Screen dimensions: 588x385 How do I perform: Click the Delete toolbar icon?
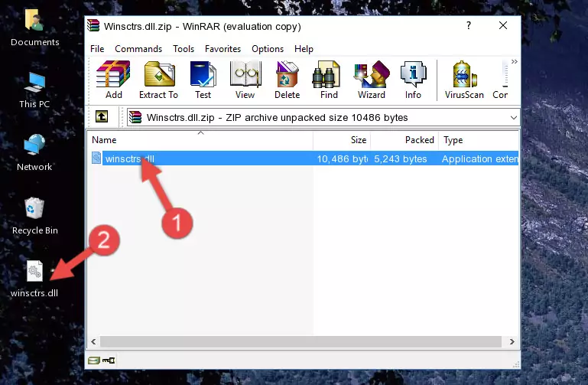[x=287, y=80]
